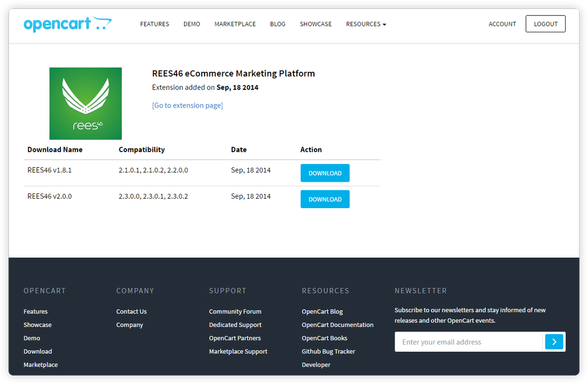Select the REES46 v2.0.0 download name
This screenshot has height=384, width=588.
click(x=49, y=196)
